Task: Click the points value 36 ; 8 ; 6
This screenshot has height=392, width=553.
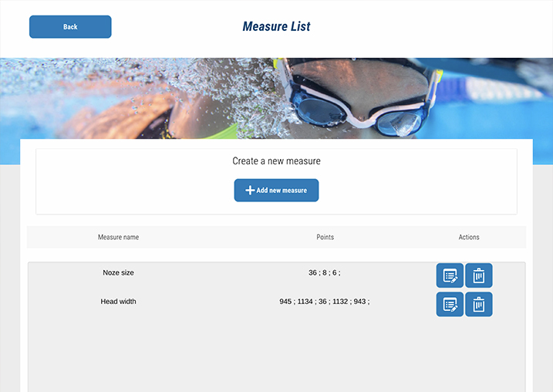Action: [324, 272]
